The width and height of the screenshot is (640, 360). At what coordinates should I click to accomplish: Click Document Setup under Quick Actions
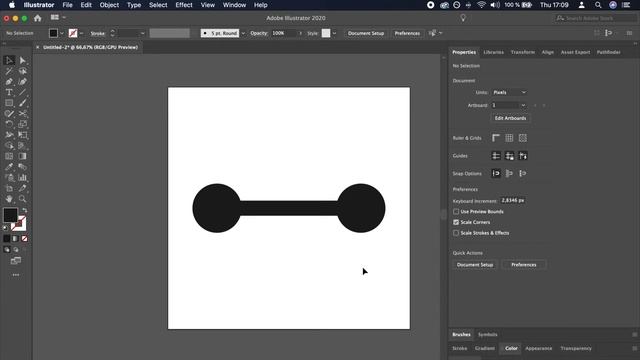click(475, 264)
